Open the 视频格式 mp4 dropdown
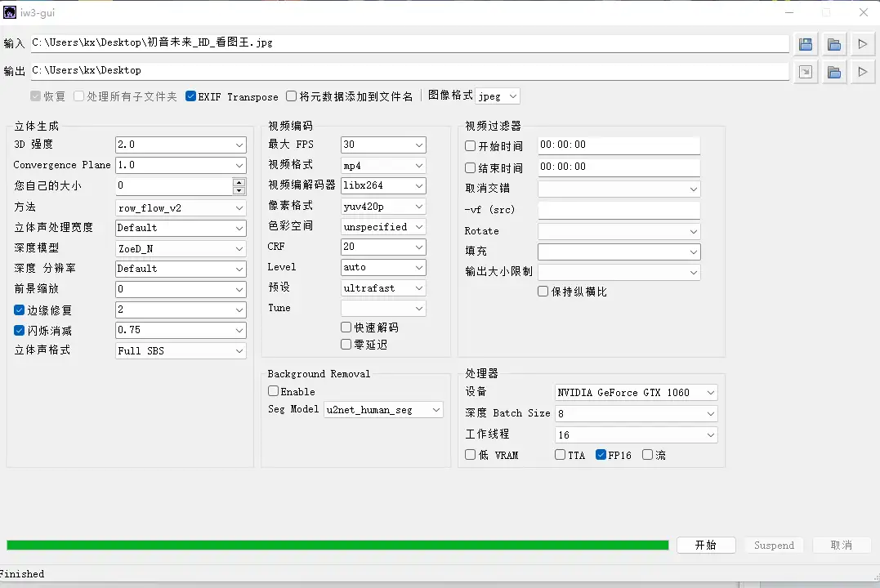 point(383,166)
